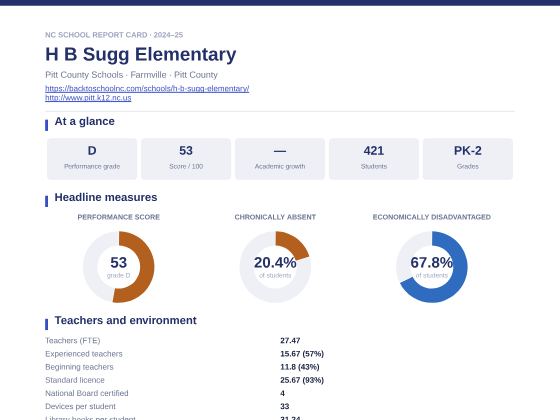560x420 pixels.
Task: Click the Standard licence row label
Action: 75,380
